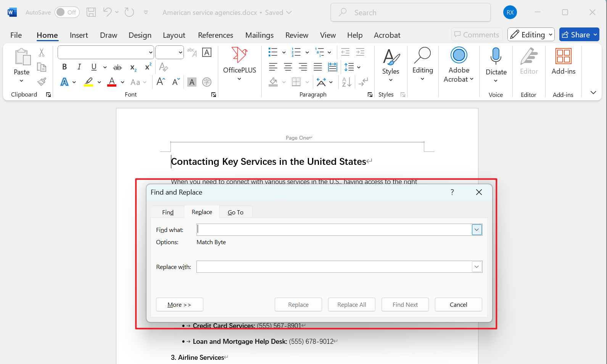Screen dimensions: 607x364
Task: Click the More >> button
Action: pyautogui.click(x=179, y=304)
